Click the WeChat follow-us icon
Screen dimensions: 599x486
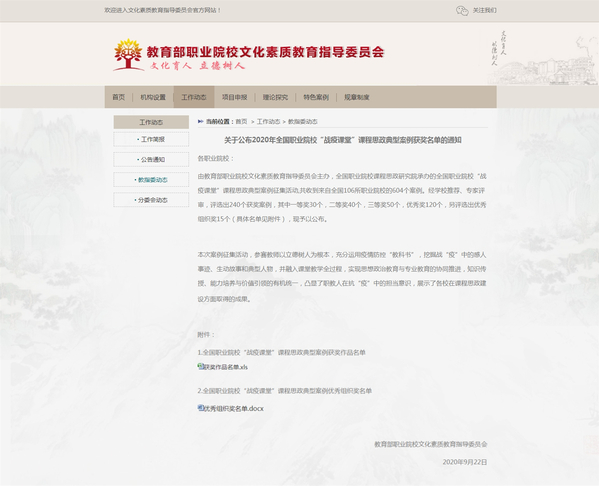coord(462,11)
